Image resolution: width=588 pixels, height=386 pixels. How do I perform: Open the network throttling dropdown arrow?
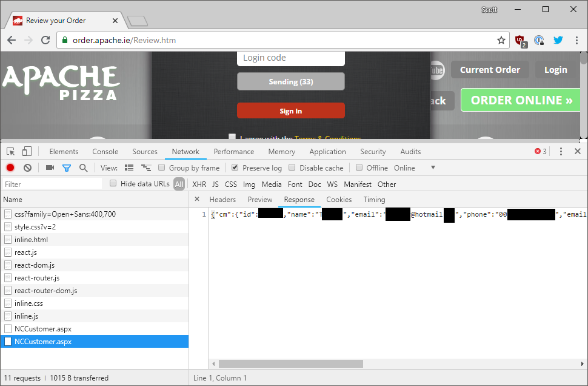point(433,168)
